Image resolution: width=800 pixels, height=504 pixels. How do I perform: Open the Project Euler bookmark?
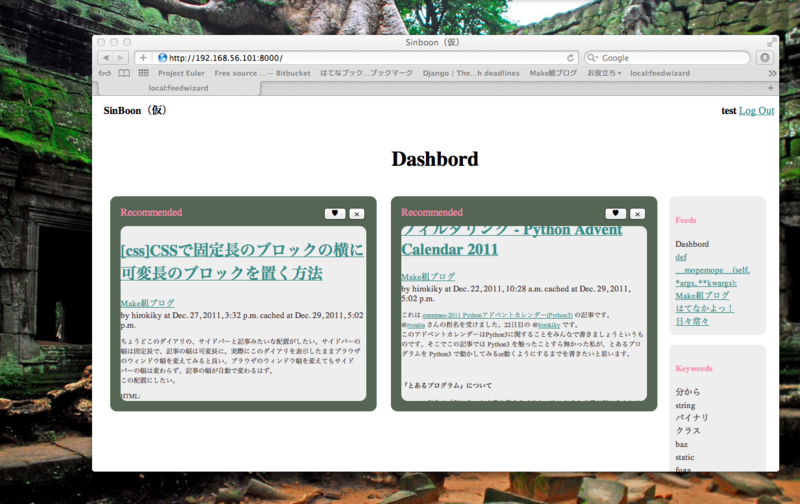click(181, 73)
